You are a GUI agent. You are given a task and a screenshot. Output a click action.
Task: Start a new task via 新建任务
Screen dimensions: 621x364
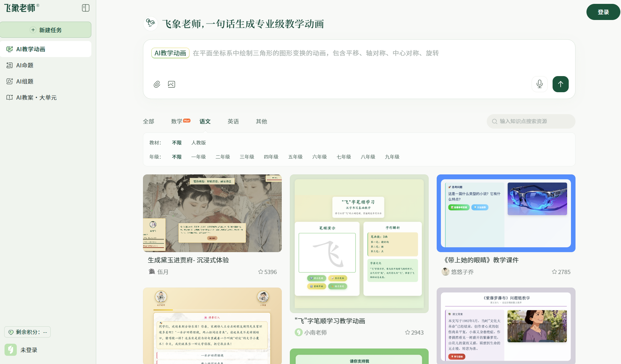click(x=46, y=30)
